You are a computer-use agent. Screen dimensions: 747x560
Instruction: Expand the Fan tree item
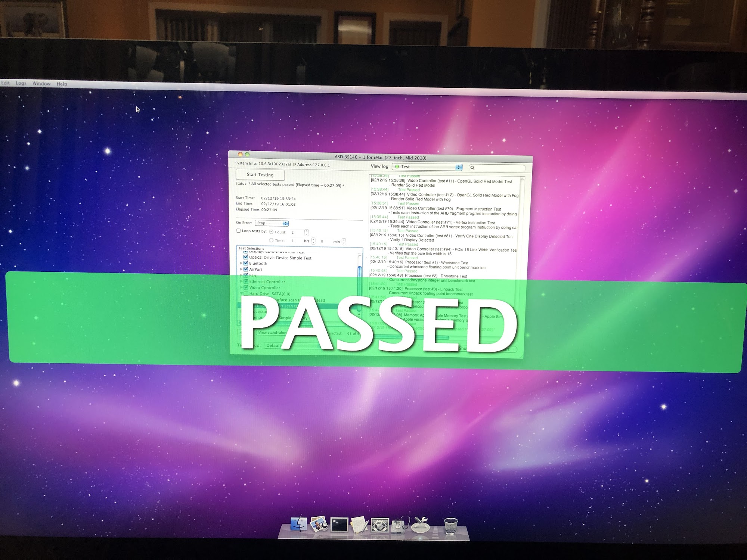(241, 275)
